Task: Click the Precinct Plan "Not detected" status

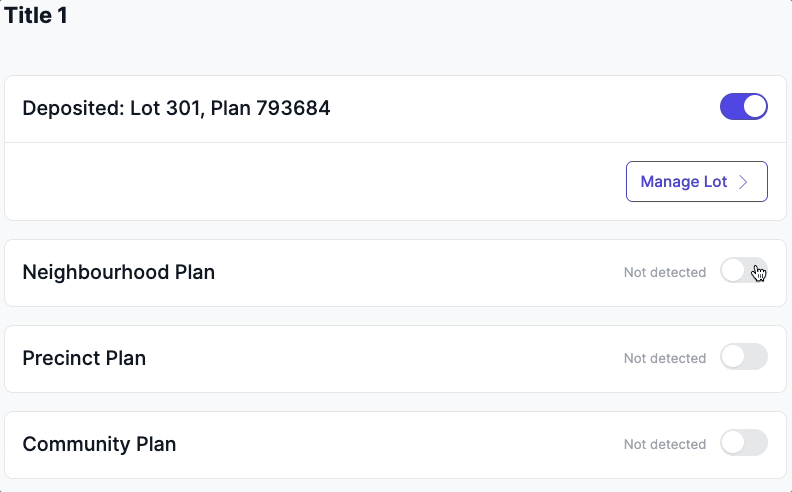Action: coord(664,358)
